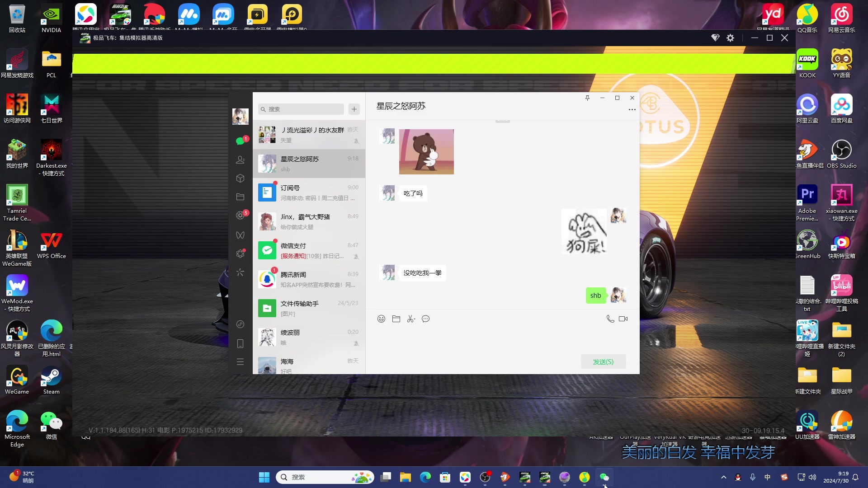This screenshot has width=868, height=488.
Task: Open the emoji picker in the chat toolbar
Action: 381,319
